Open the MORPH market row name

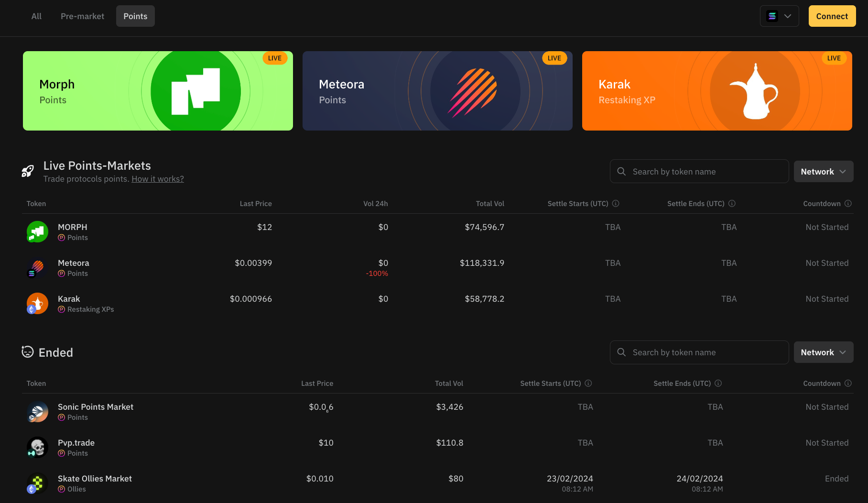pos(73,227)
